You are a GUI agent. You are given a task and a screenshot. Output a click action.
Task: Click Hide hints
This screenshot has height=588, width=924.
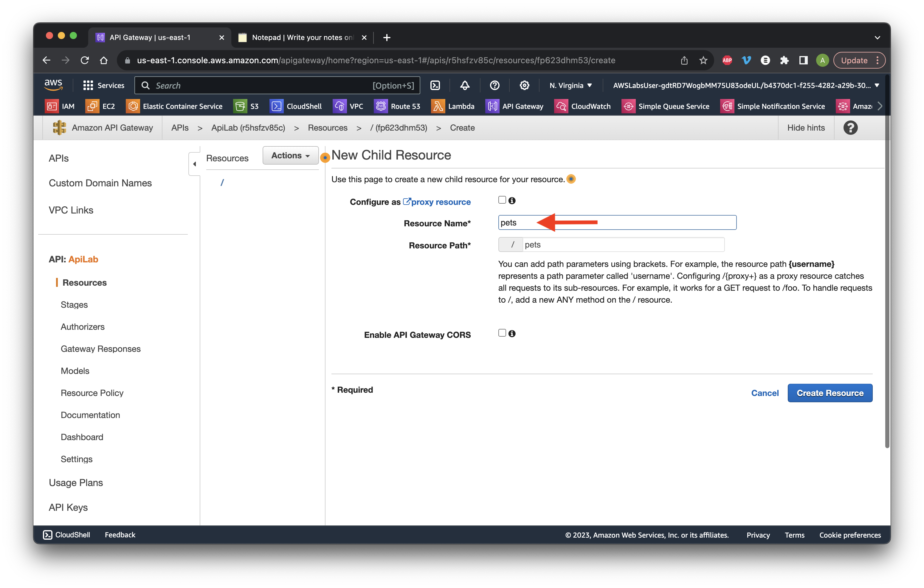point(806,128)
